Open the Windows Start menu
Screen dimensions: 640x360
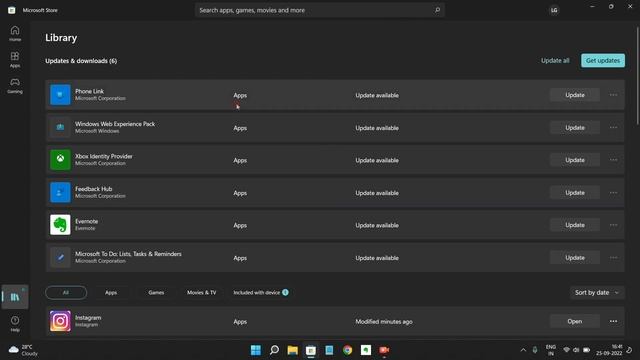coord(256,350)
